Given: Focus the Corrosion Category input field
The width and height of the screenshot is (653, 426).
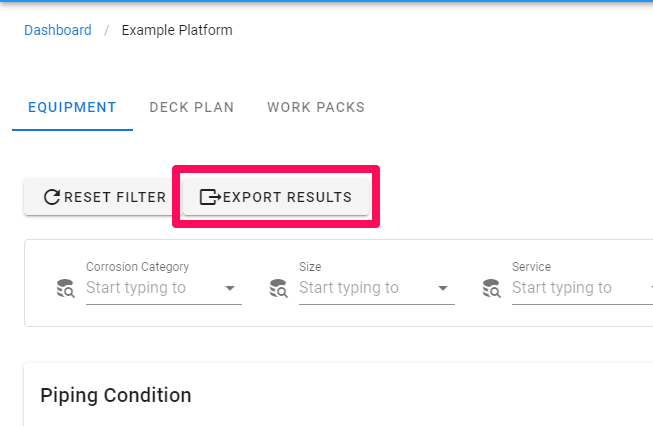Looking at the screenshot, I should 150,288.
